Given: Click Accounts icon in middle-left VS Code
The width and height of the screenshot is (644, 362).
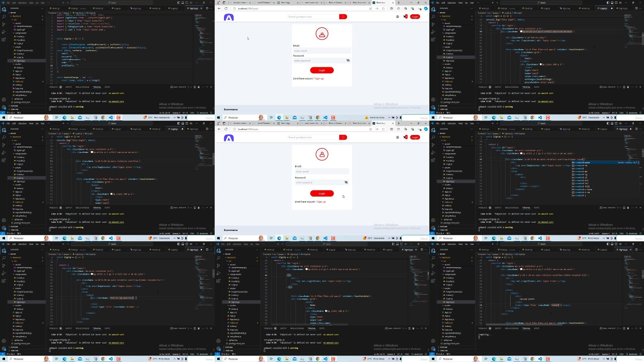Looking at the screenshot, I should (4, 220).
